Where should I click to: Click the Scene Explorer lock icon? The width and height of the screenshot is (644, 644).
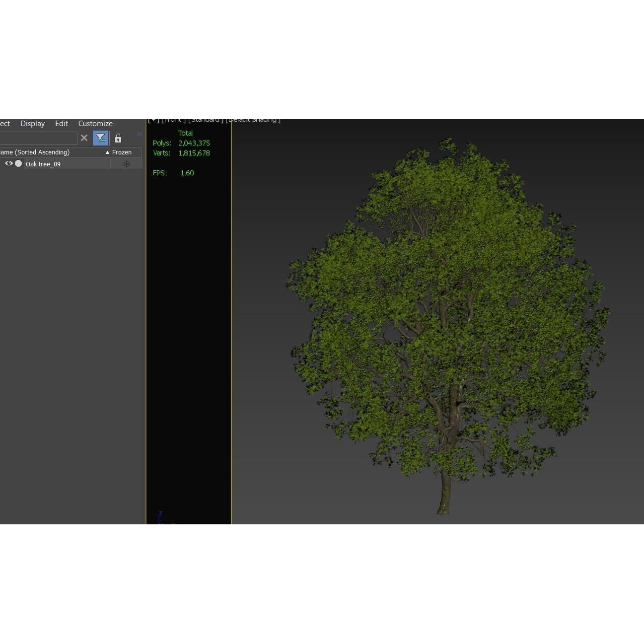(x=118, y=138)
